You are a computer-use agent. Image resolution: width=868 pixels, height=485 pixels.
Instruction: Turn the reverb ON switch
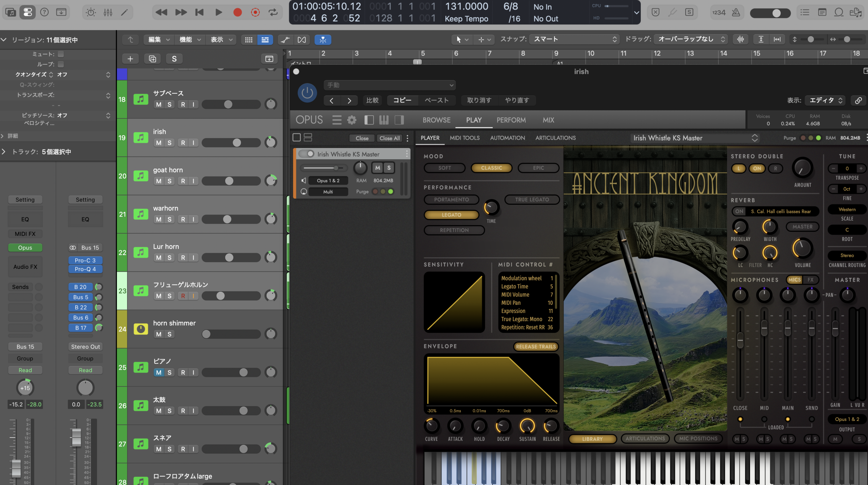click(739, 211)
